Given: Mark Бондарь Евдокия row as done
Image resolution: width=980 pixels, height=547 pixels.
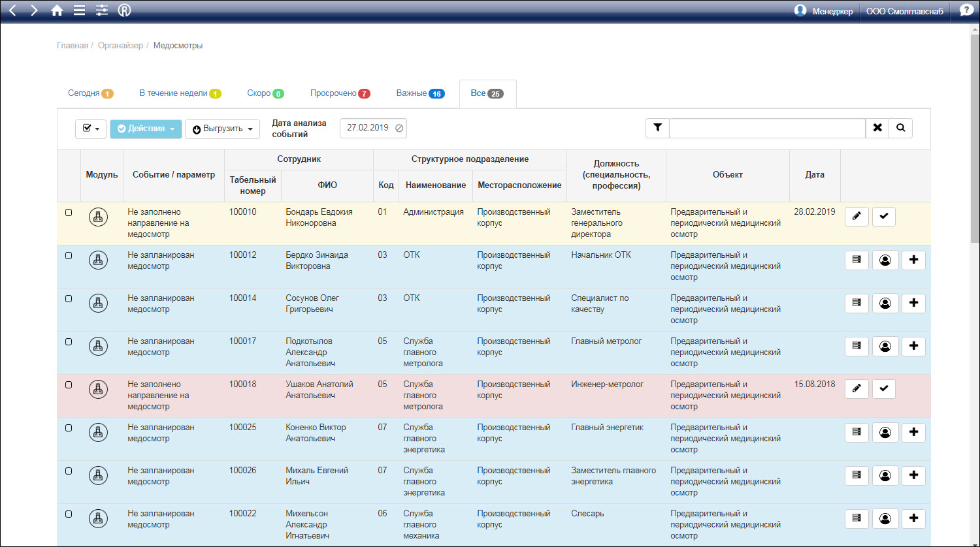Looking at the screenshot, I should tap(884, 216).
